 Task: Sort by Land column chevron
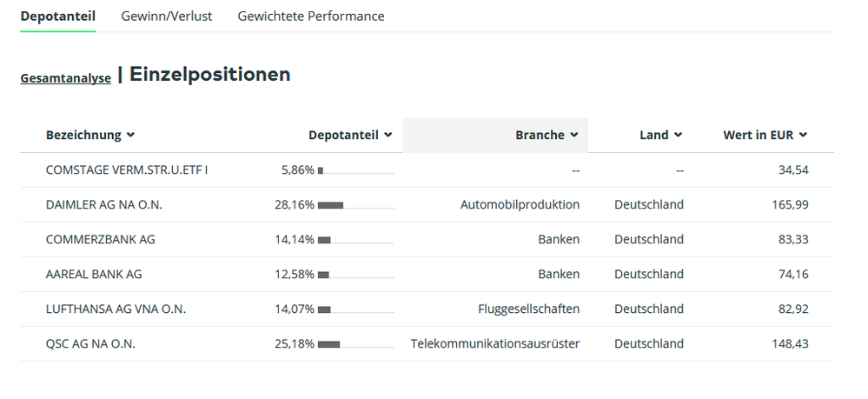[678, 135]
